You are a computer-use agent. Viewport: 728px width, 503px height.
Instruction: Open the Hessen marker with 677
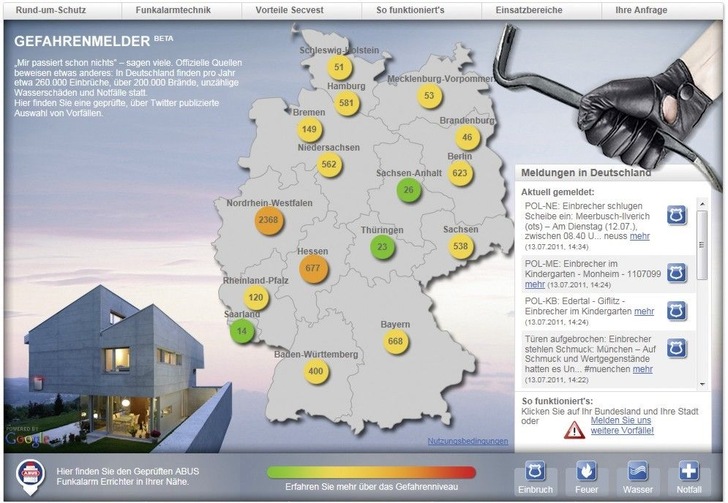[x=313, y=268]
